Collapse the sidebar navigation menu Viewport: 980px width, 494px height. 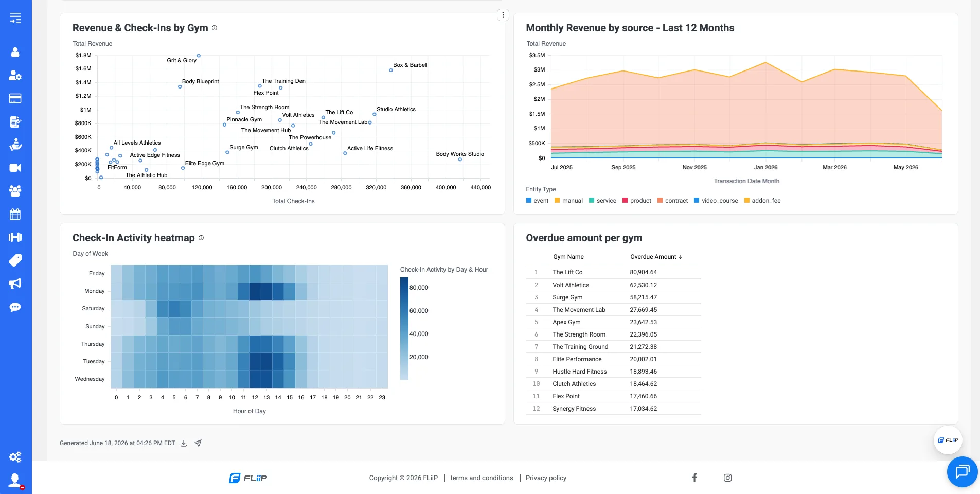(x=15, y=18)
